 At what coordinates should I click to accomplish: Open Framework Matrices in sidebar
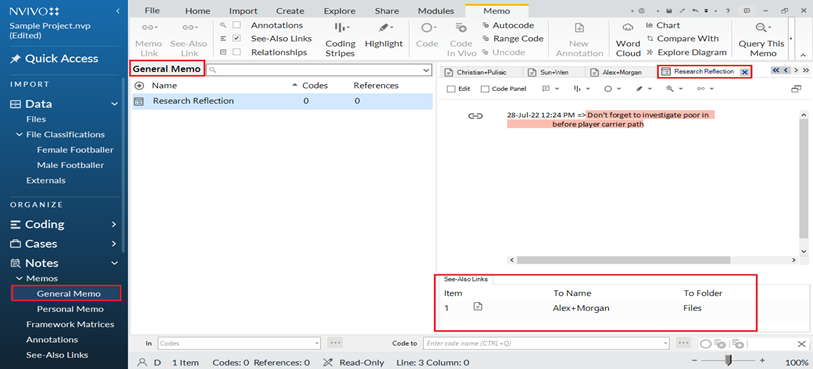pos(70,324)
